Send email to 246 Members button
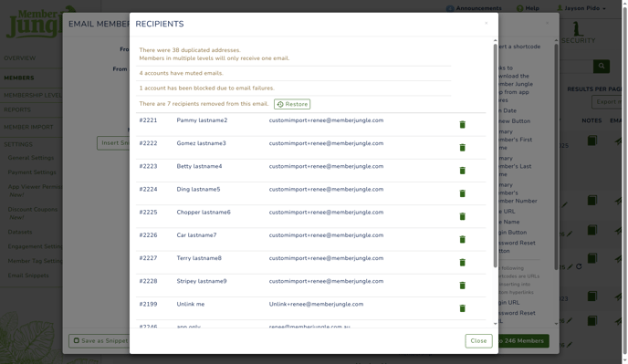Image resolution: width=628 pixels, height=364 pixels. coord(523,341)
